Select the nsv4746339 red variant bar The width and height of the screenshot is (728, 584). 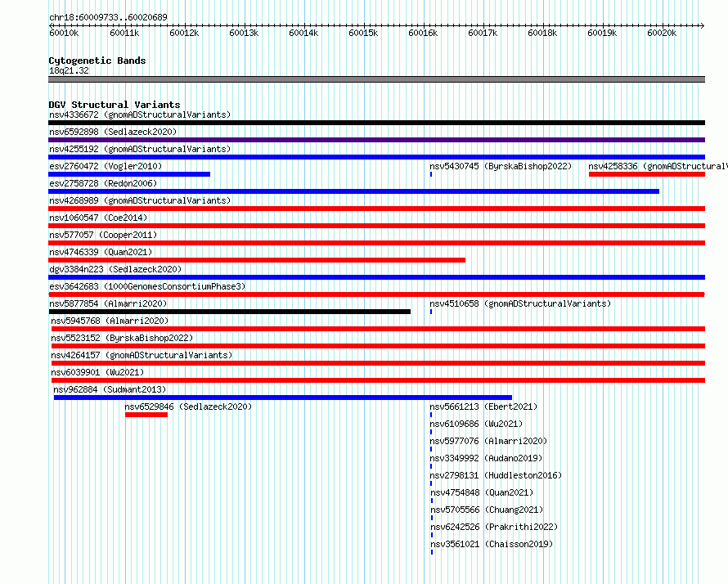coord(257,260)
